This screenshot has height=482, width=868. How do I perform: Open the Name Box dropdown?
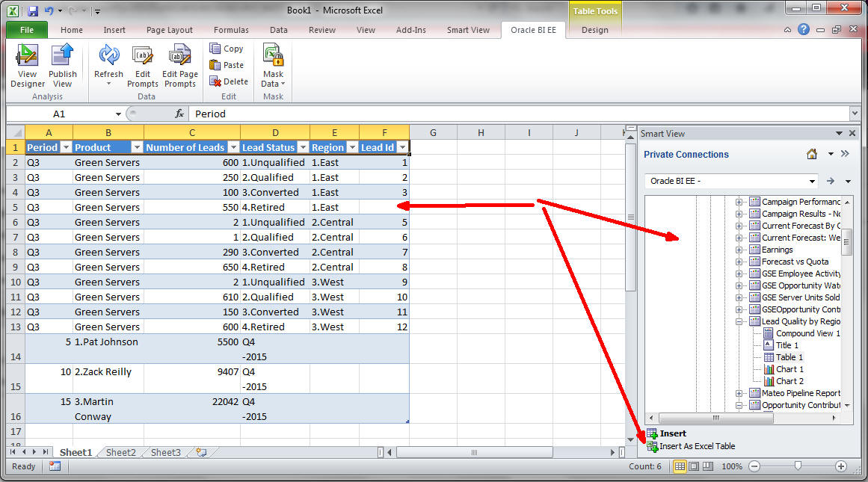pyautogui.click(x=118, y=114)
